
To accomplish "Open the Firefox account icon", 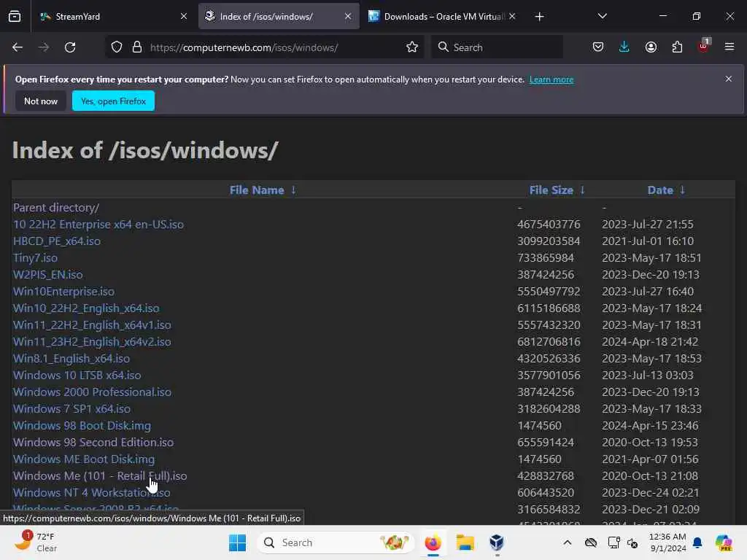I will pos(651,47).
